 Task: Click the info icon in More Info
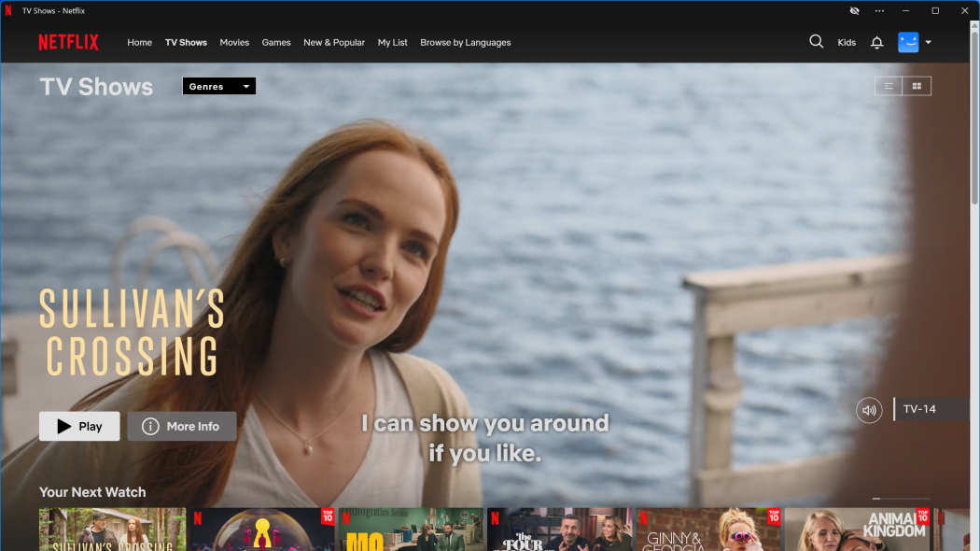click(x=150, y=427)
